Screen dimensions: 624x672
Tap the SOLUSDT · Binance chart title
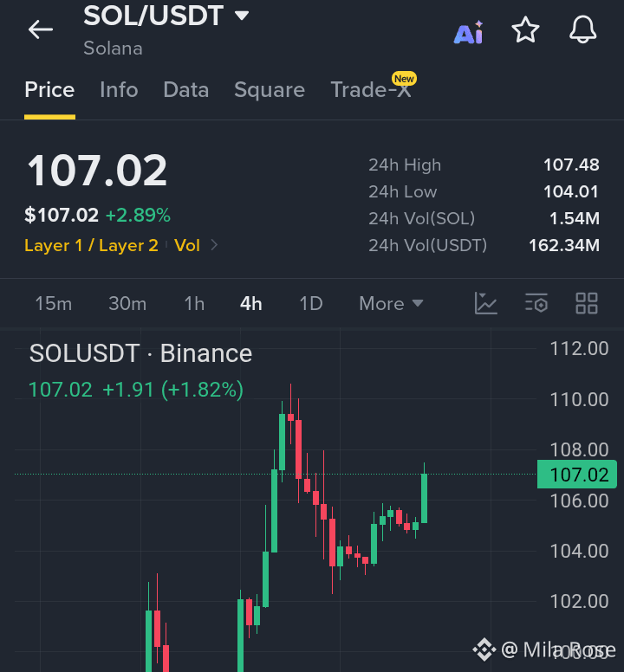pos(140,353)
